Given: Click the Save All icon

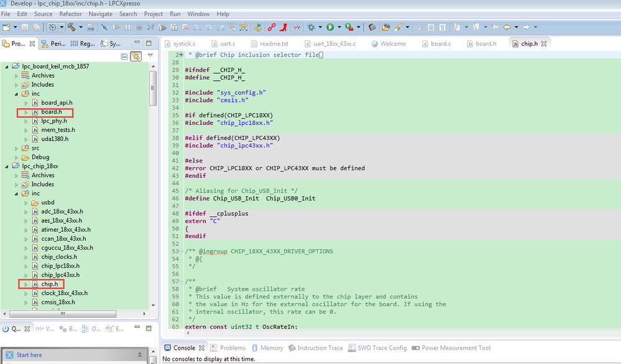Looking at the screenshot, I should point(37,27).
